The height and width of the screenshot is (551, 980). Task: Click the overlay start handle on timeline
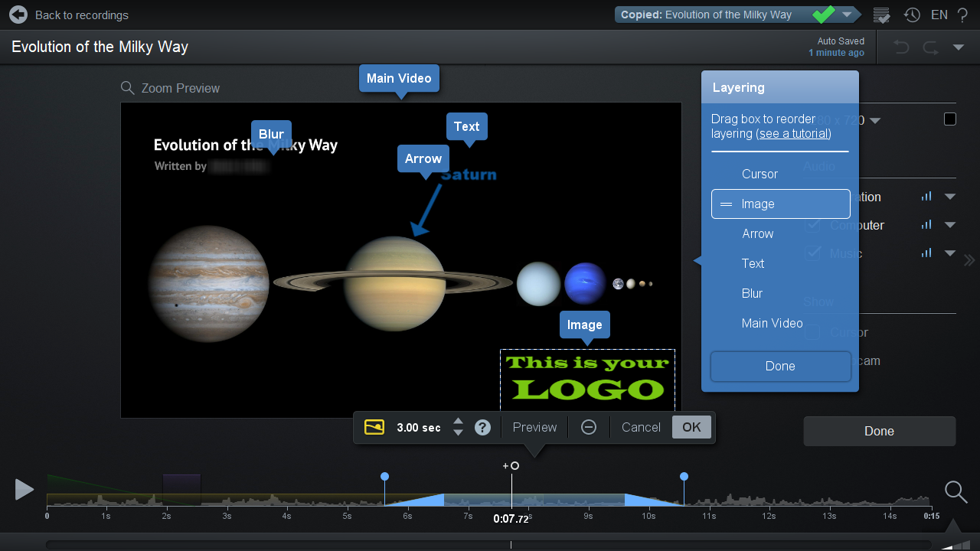point(384,477)
